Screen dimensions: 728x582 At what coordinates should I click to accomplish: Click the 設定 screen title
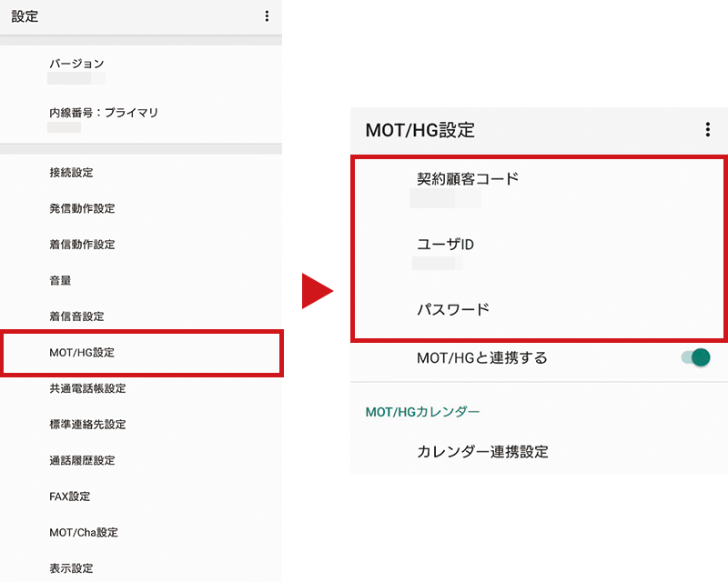(25, 16)
